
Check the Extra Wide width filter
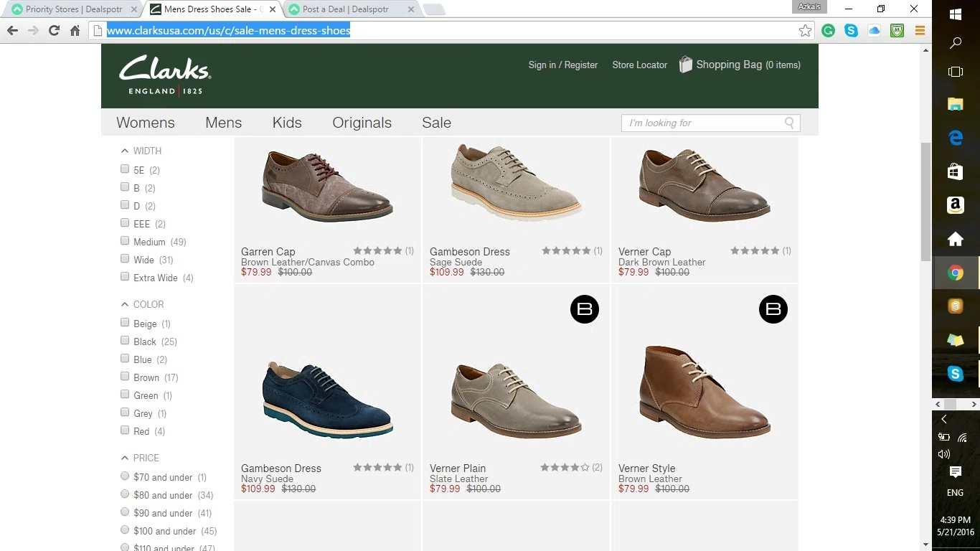[x=125, y=277]
